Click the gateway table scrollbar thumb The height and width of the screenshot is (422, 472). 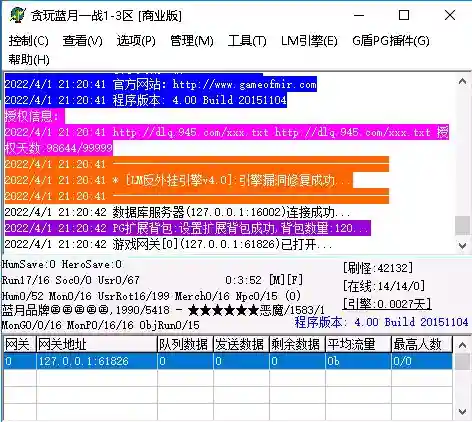pyautogui.click(x=462, y=362)
